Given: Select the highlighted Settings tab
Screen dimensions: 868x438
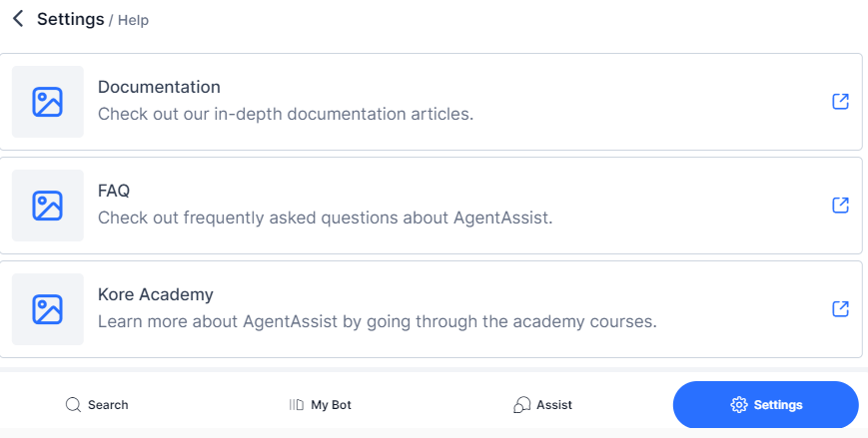Looking at the screenshot, I should click(x=777, y=405).
